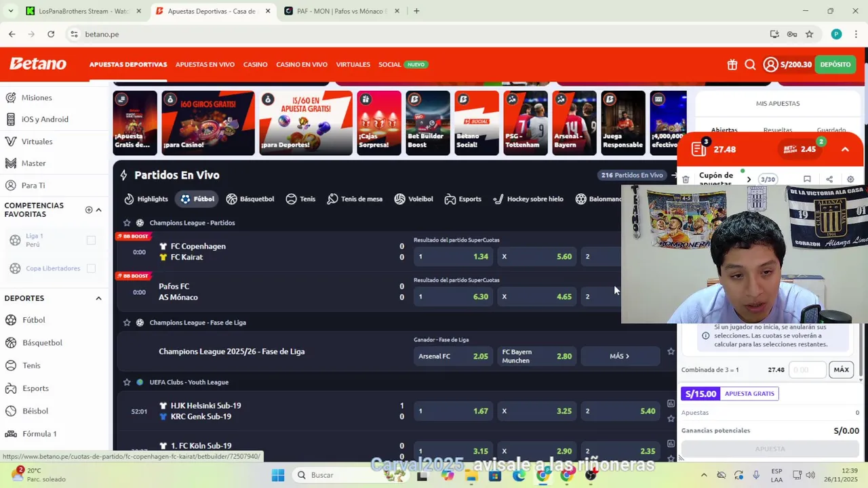Screen dimensions: 868x488
Task: Open the CASINO menu item
Action: [255, 64]
